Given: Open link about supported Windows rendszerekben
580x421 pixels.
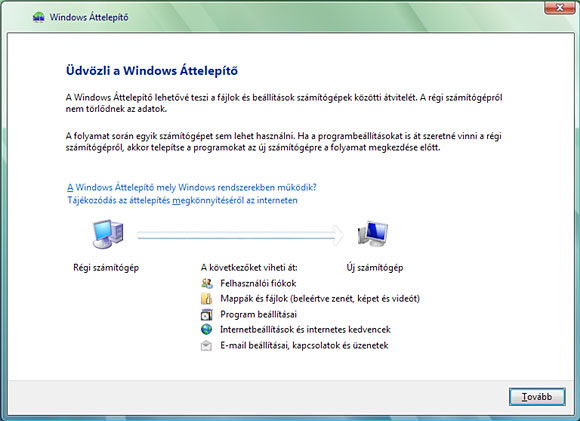Looking at the screenshot, I should click(x=192, y=187).
